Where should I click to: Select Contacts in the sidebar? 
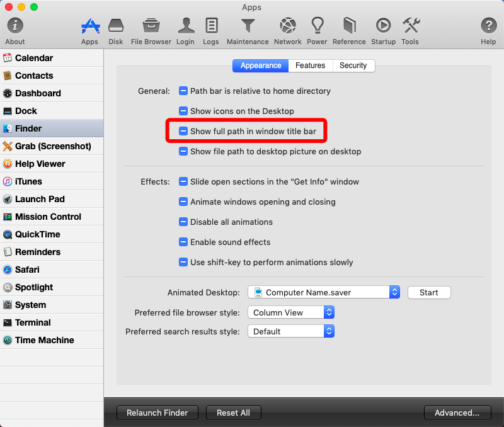pos(52,76)
